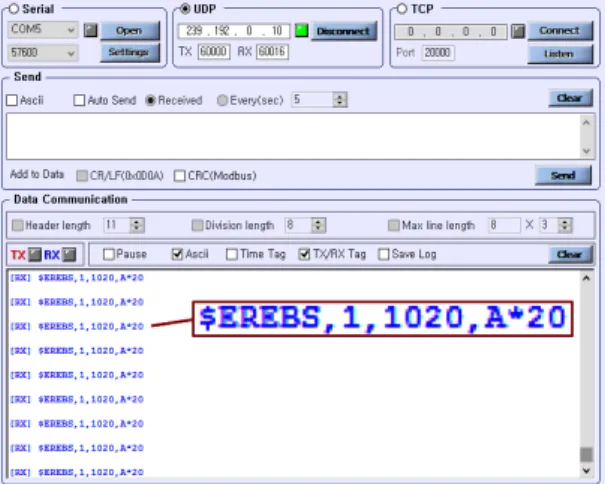Toggle the TX/RX Tag checkbox
The image size is (605, 484).
point(304,254)
